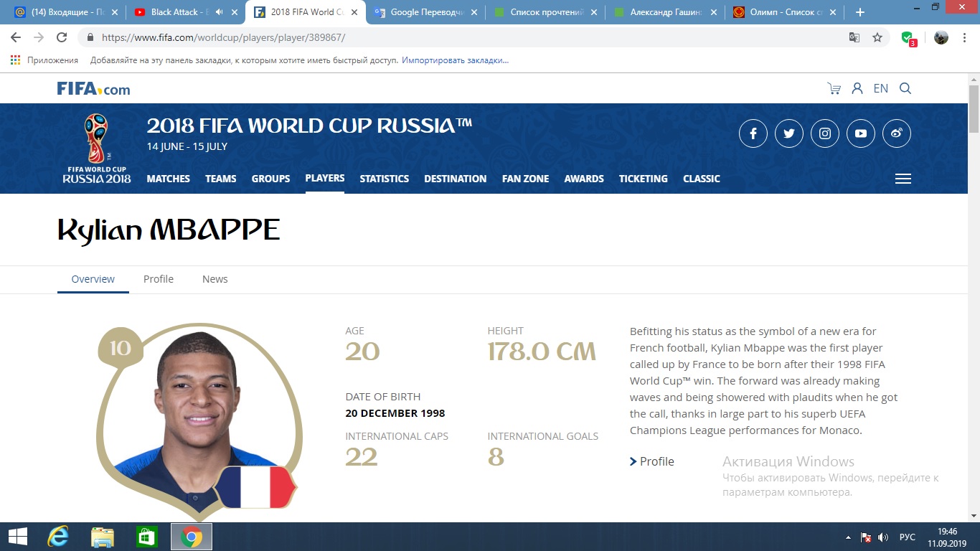Click the Profile link below the biography
This screenshot has width=980, height=551.
pyautogui.click(x=652, y=461)
